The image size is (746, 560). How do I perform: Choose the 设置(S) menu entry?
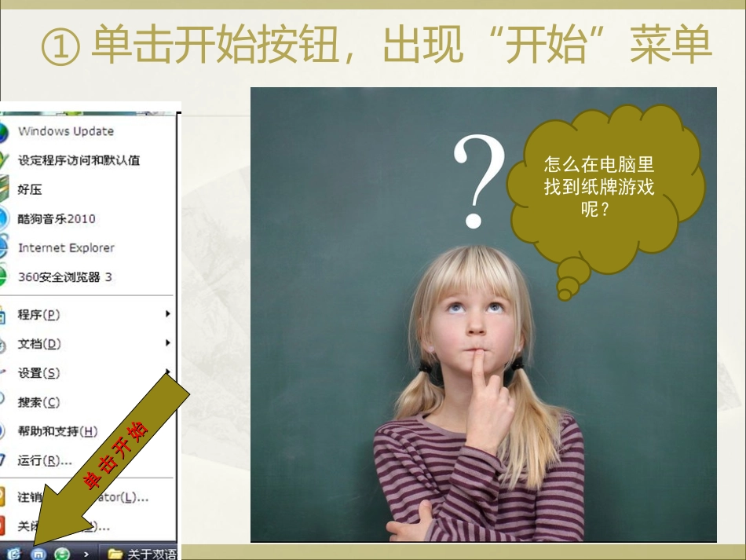point(88,373)
